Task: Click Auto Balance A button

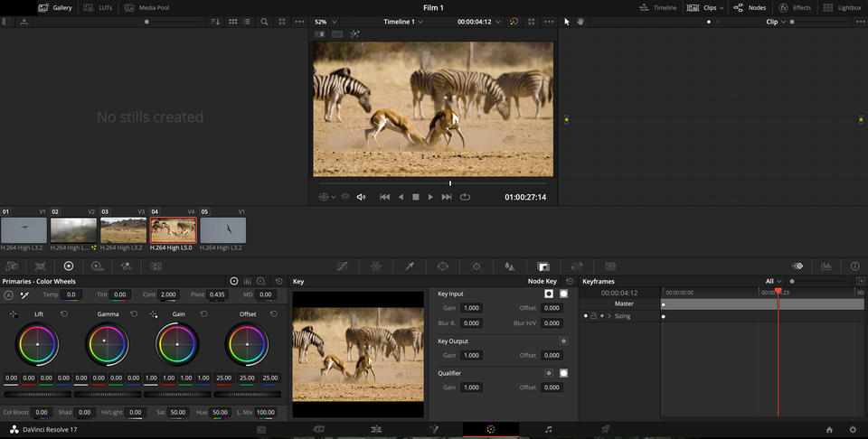Action: [x=8, y=295]
